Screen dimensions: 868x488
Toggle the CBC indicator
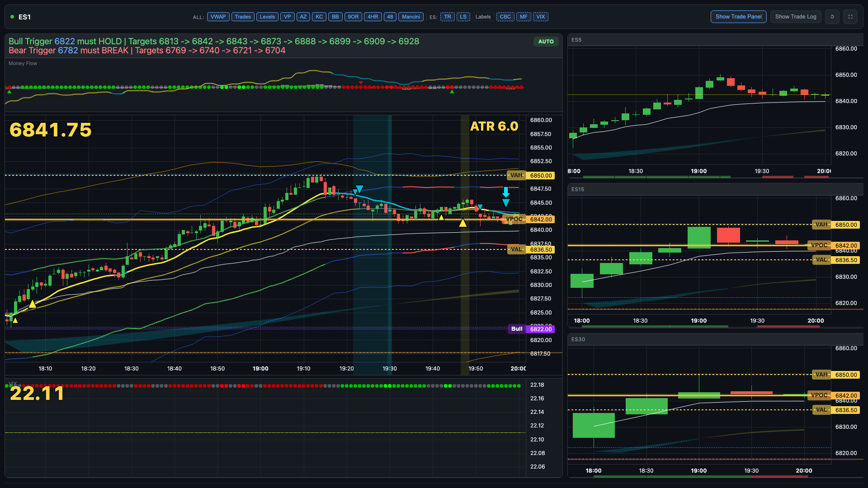click(505, 16)
